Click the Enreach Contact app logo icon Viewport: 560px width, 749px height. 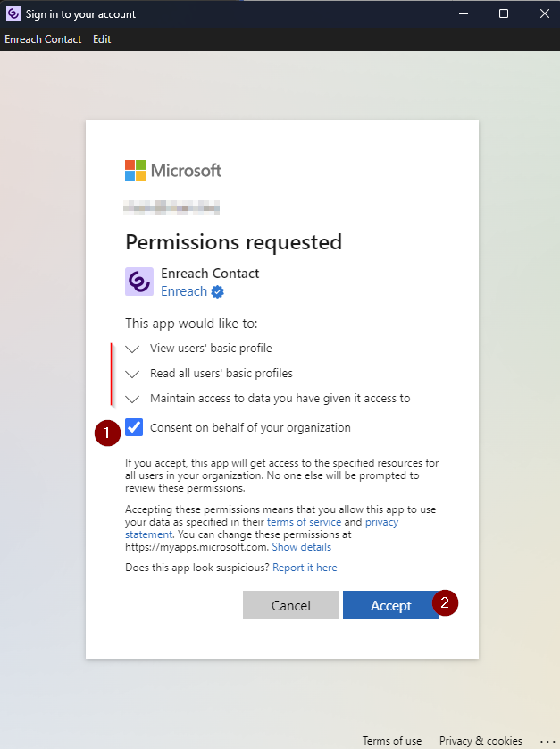point(139,282)
